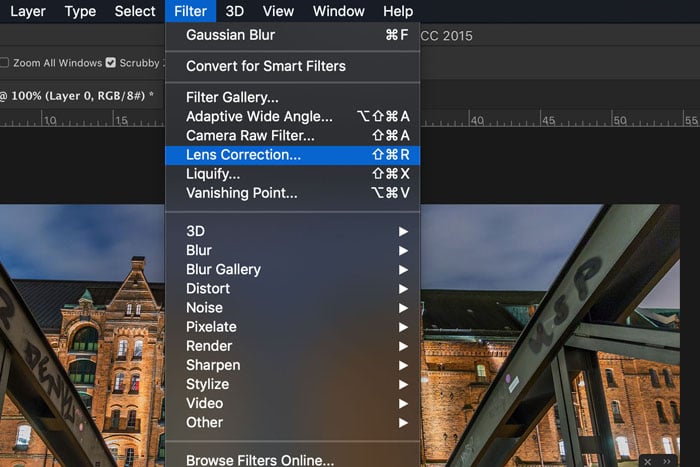Expand the Blur Gallery submenu
The height and width of the screenshot is (467, 700).
click(292, 270)
